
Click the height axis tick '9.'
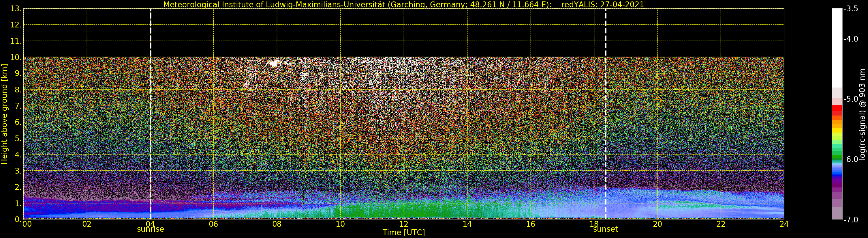pos(18,74)
